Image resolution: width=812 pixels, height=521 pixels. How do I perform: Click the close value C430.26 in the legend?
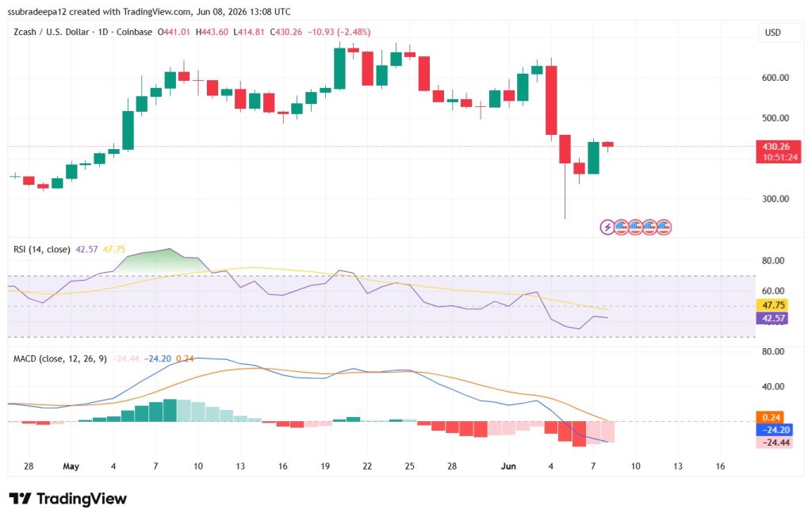[285, 32]
